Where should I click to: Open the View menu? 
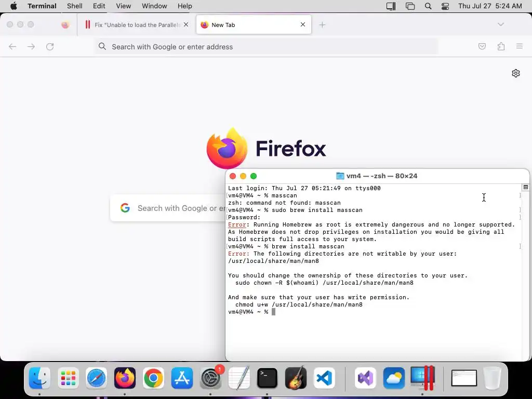tap(124, 6)
